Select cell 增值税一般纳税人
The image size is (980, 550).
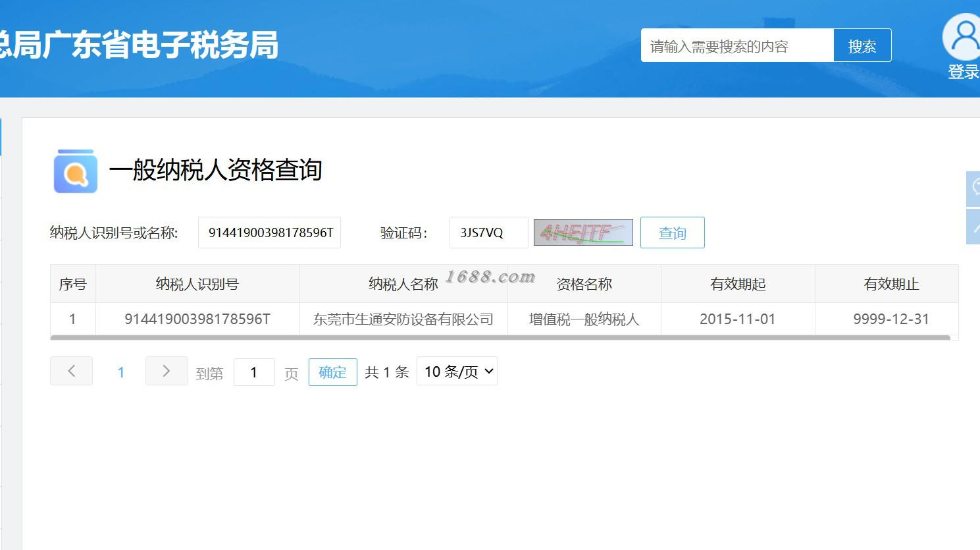[x=584, y=319]
